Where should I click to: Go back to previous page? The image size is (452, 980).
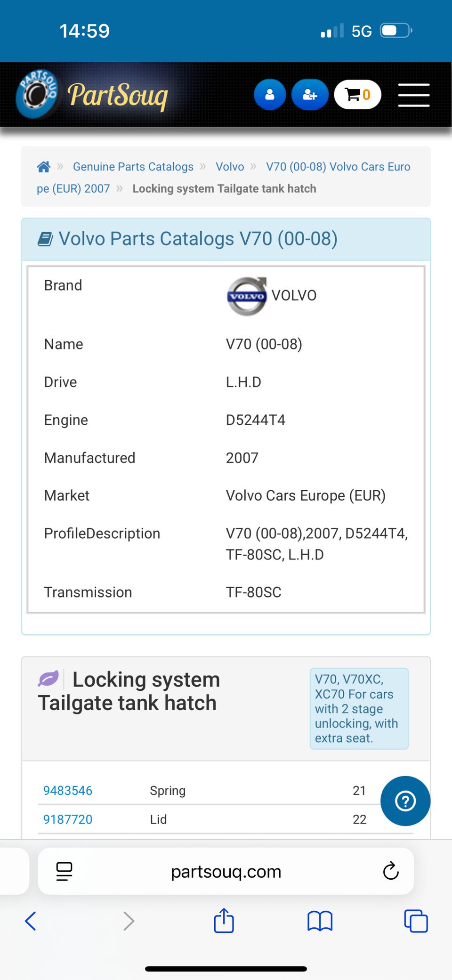[x=31, y=921]
